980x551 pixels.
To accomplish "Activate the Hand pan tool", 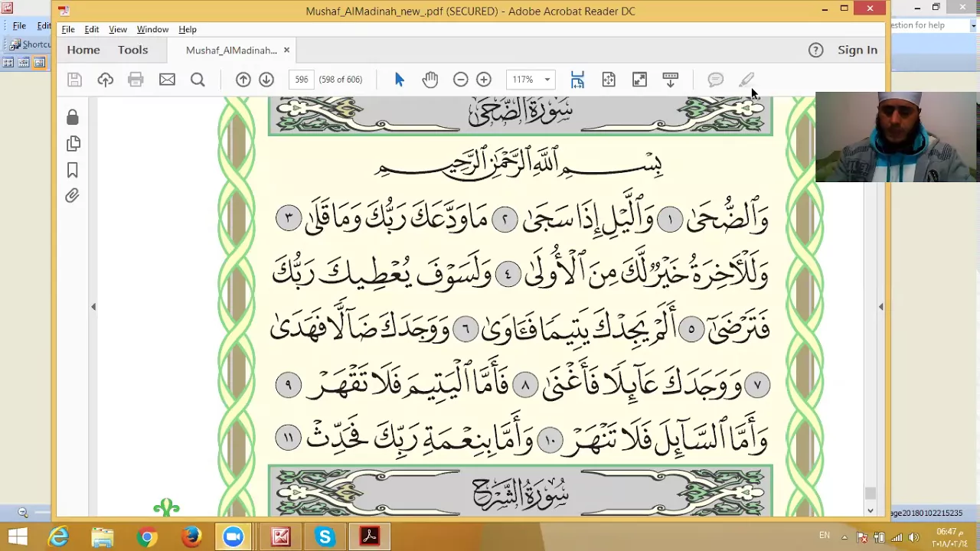I will pos(430,80).
